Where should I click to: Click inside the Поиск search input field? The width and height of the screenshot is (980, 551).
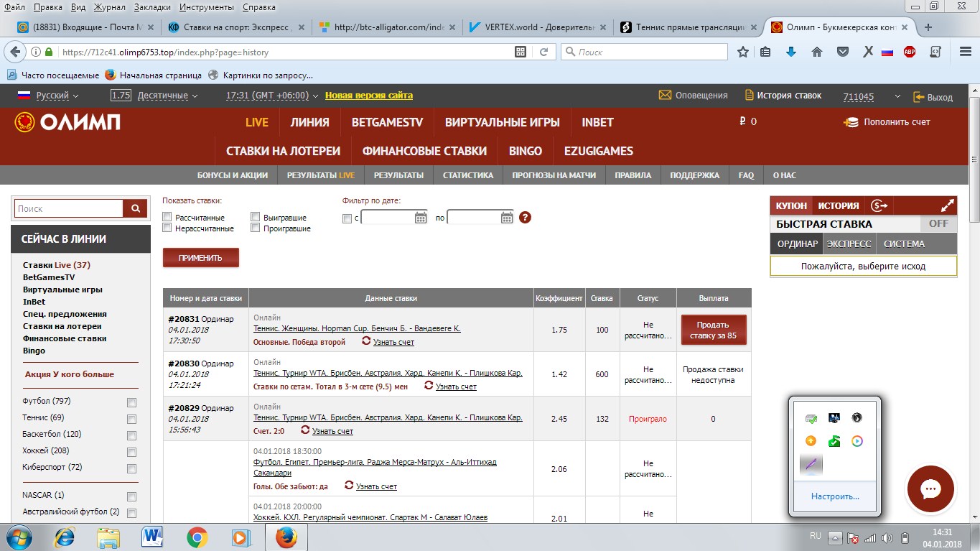coord(68,208)
